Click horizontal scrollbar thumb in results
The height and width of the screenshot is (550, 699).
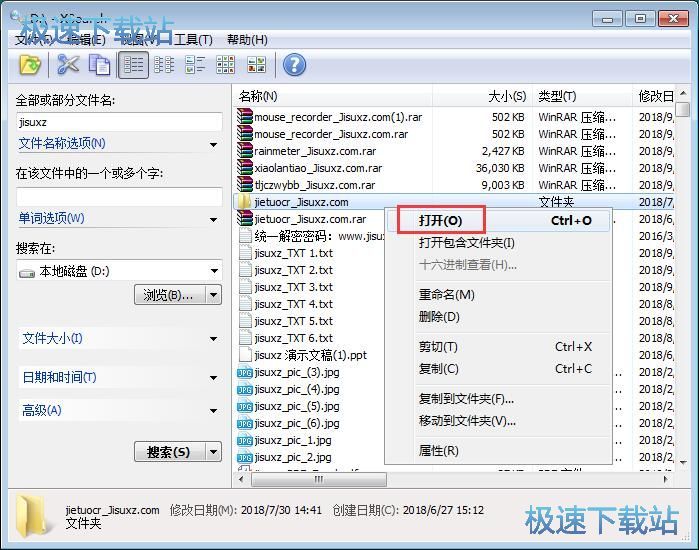click(319, 480)
